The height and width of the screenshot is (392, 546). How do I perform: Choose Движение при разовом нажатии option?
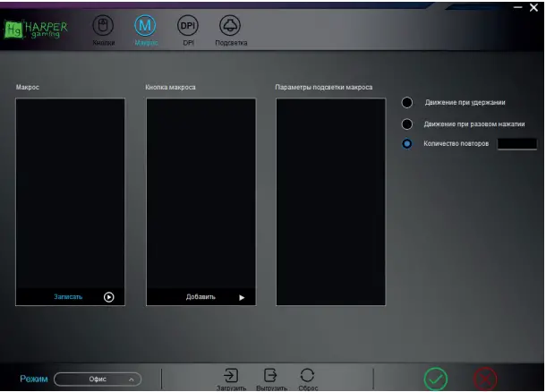pos(407,124)
